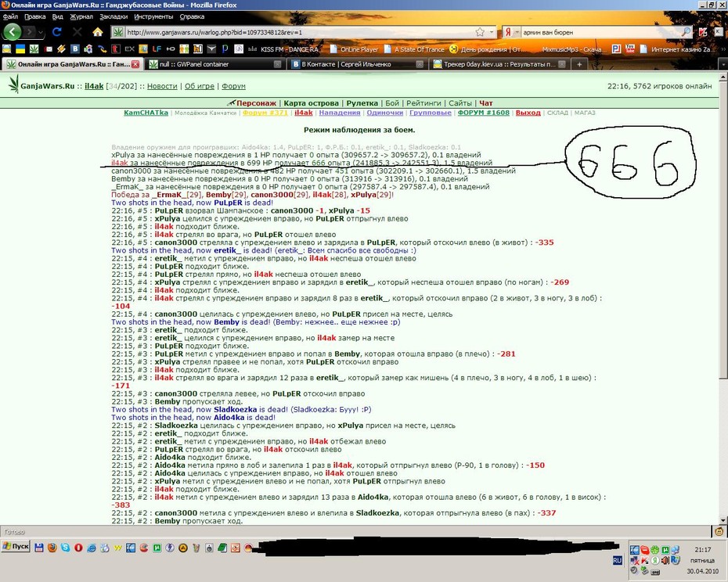Open the 'EX' bookmark icon
The height and width of the screenshot is (582, 728).
click(x=129, y=48)
